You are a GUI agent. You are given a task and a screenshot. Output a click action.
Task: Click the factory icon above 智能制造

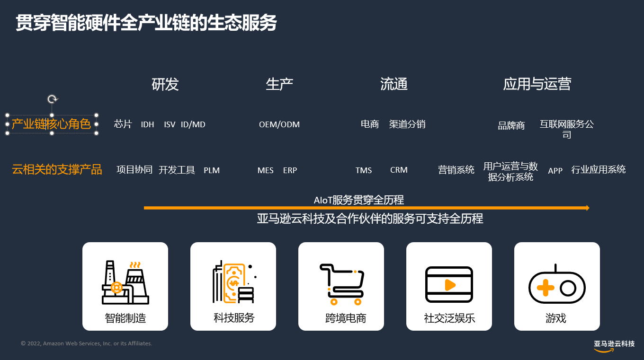(x=125, y=282)
